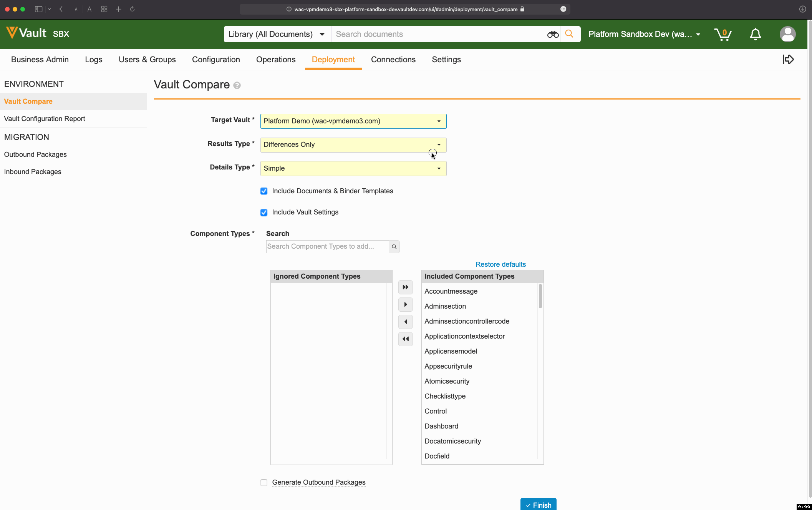The width and height of the screenshot is (812, 510).
Task: Open the shopping cart icon
Action: click(723, 34)
